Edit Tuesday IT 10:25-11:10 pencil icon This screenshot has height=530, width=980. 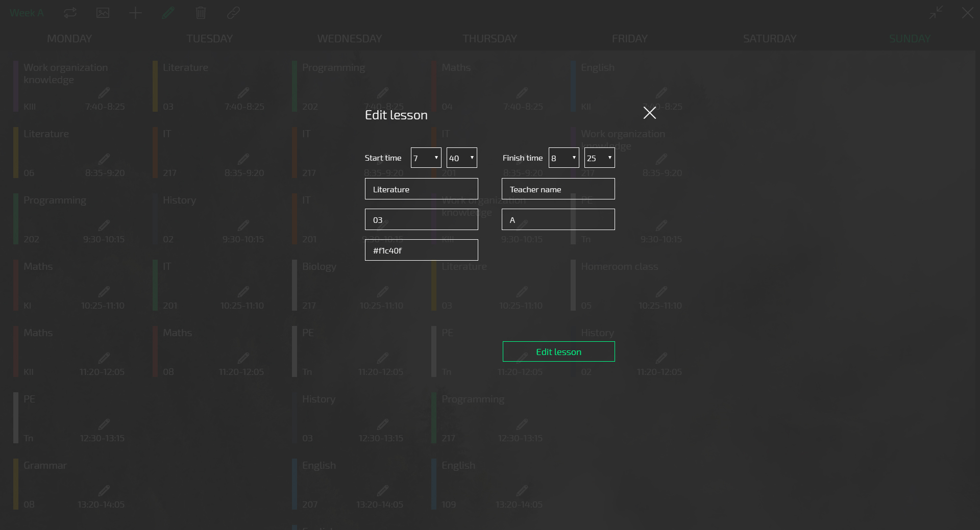tap(243, 292)
